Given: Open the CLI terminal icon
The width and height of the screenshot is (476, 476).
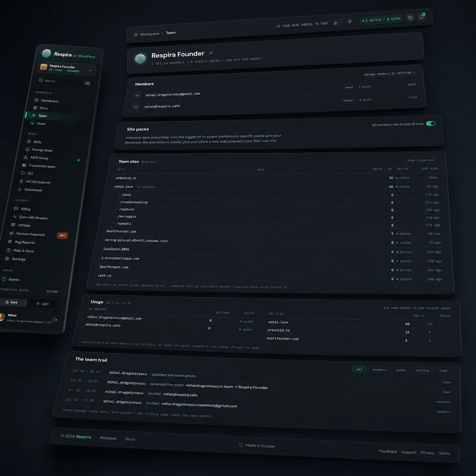Looking at the screenshot, I should coord(23,173).
